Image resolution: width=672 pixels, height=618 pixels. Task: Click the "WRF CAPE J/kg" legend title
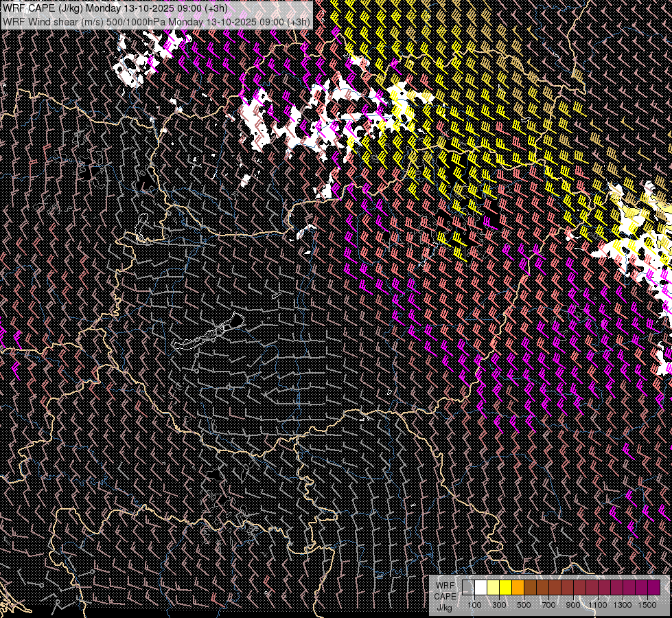pyautogui.click(x=445, y=595)
